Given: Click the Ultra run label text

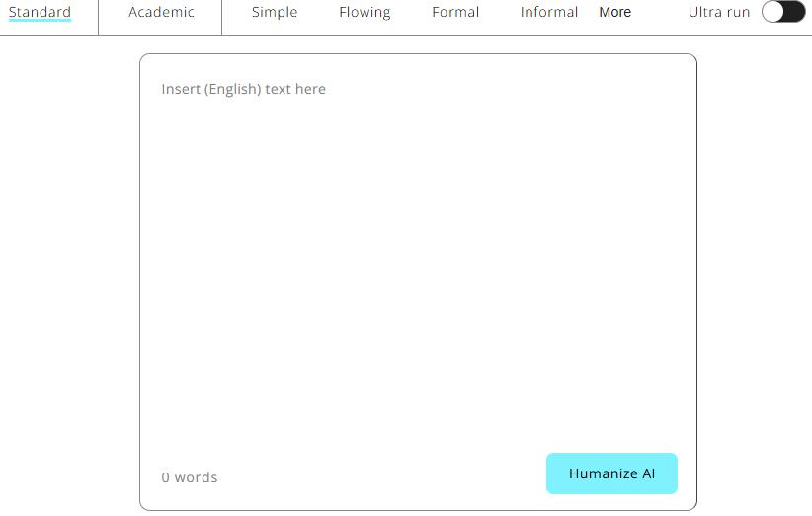Looking at the screenshot, I should coord(718,13).
